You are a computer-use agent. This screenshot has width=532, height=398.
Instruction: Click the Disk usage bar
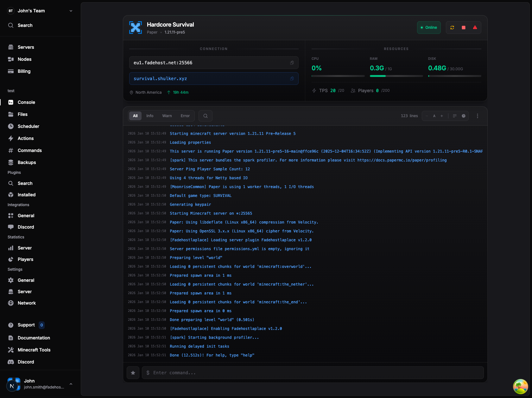tap(454, 76)
